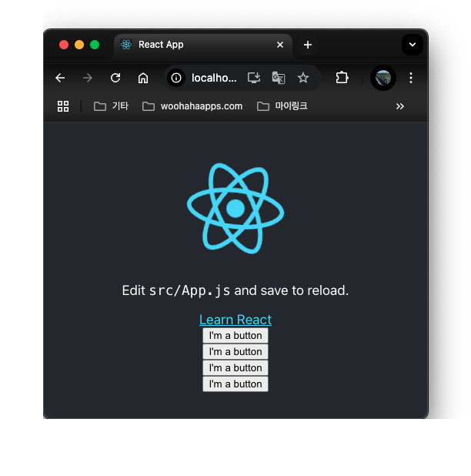The height and width of the screenshot is (476, 471).
Task: Click the forward navigation arrow
Action: (x=88, y=78)
